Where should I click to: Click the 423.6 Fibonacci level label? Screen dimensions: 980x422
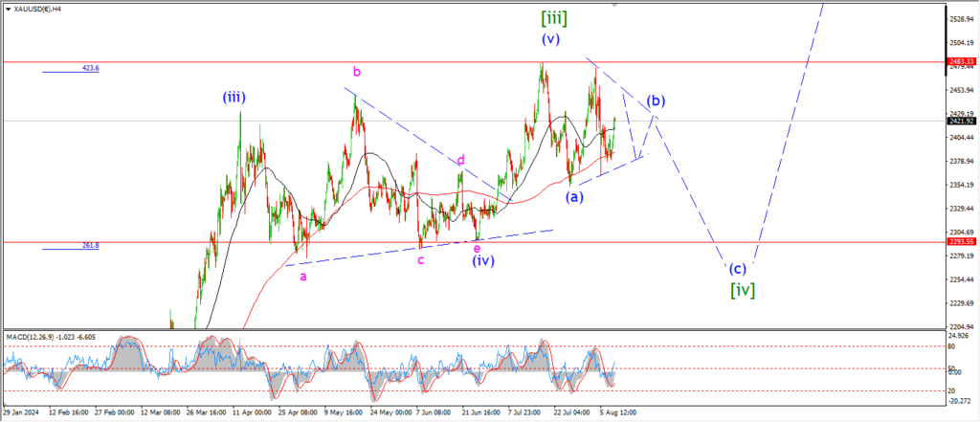pyautogui.click(x=90, y=68)
